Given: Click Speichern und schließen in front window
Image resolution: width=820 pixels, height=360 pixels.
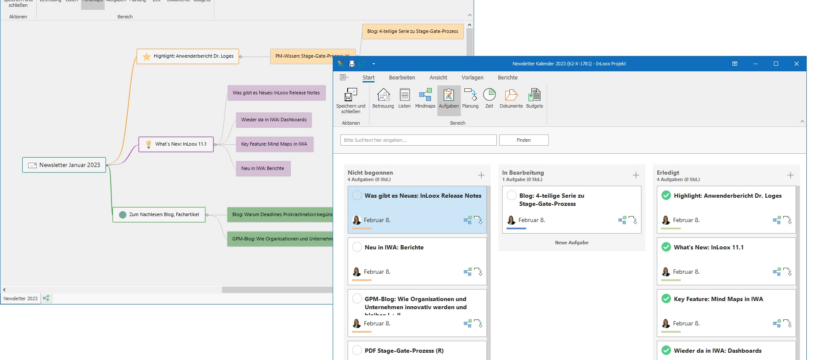Looking at the screenshot, I should (x=350, y=100).
